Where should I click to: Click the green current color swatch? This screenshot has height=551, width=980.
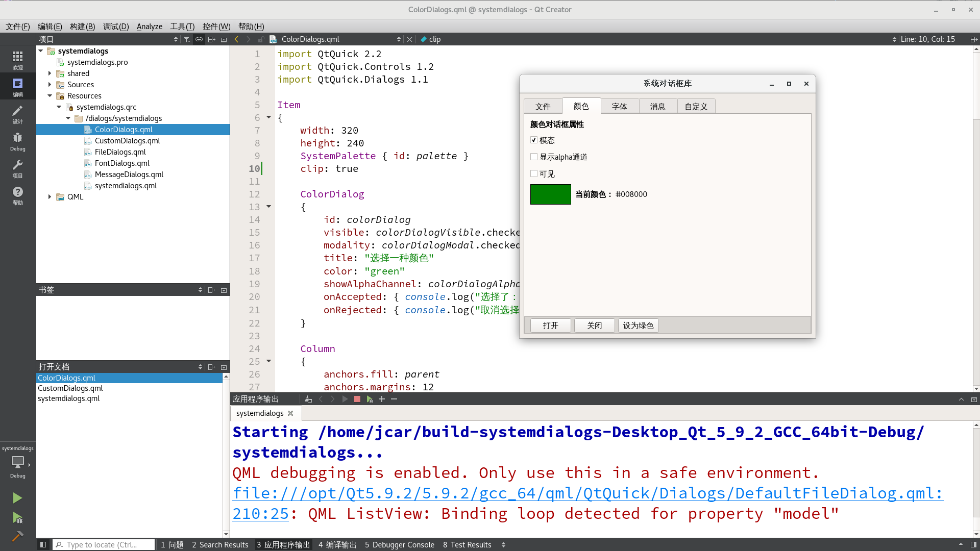click(x=550, y=194)
